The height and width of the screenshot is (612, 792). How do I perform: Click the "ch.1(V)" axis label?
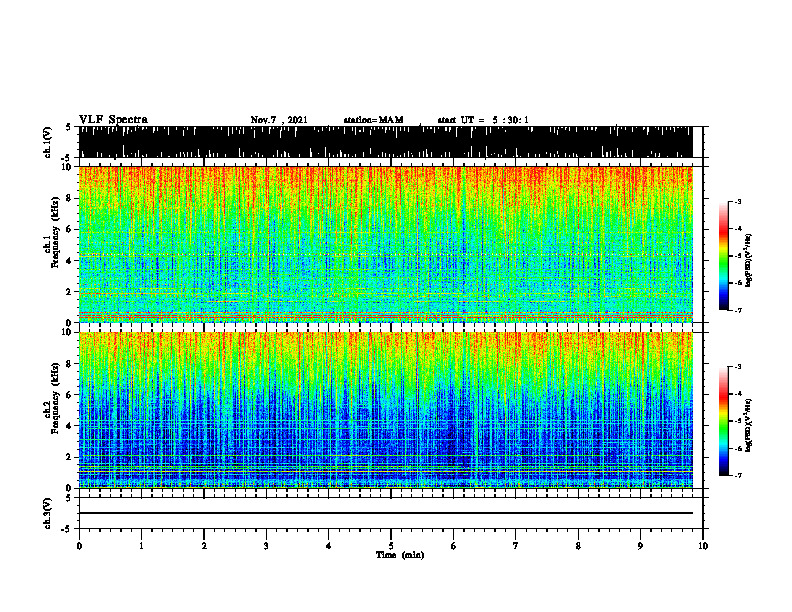(48, 142)
